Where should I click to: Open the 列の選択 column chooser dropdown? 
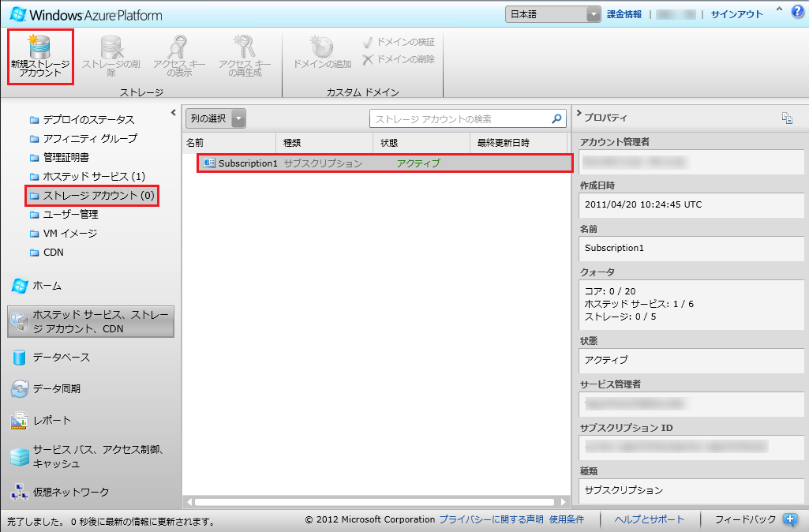tap(215, 118)
